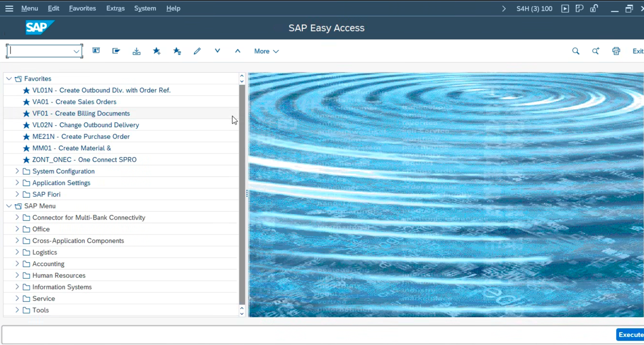The image size is (644, 345).
Task: Select ME21N - Create Purchase Order favorite
Action: [81, 137]
